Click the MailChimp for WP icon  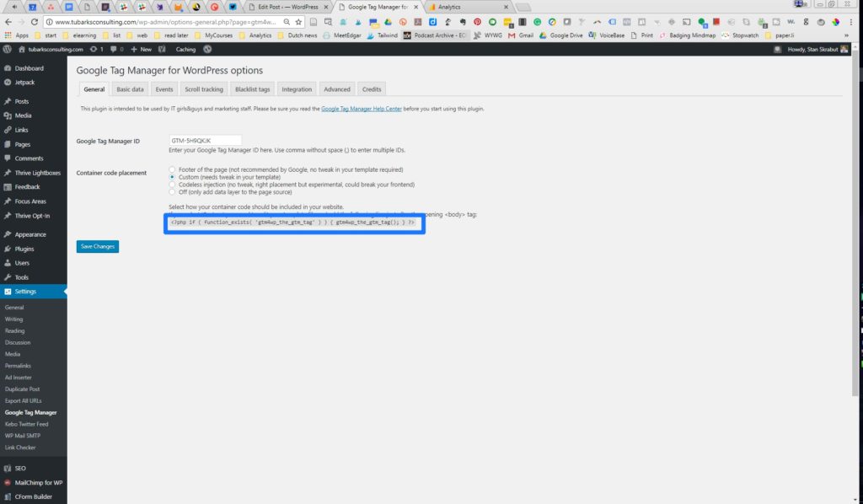coord(8,483)
